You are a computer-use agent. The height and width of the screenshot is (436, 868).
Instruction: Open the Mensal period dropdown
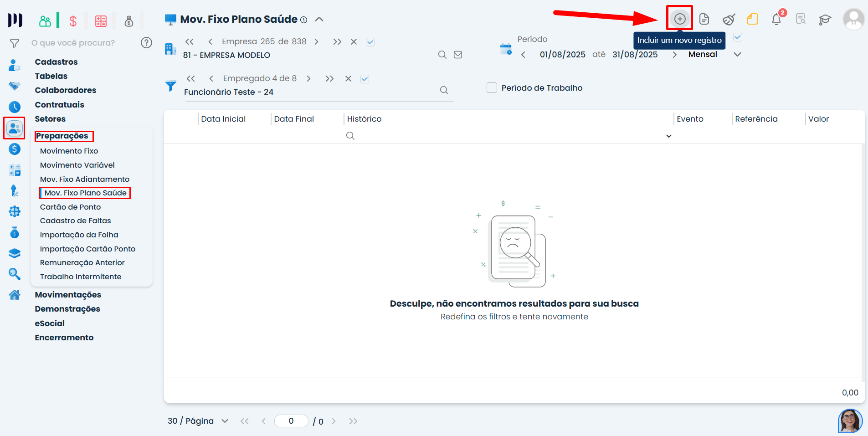tap(737, 54)
